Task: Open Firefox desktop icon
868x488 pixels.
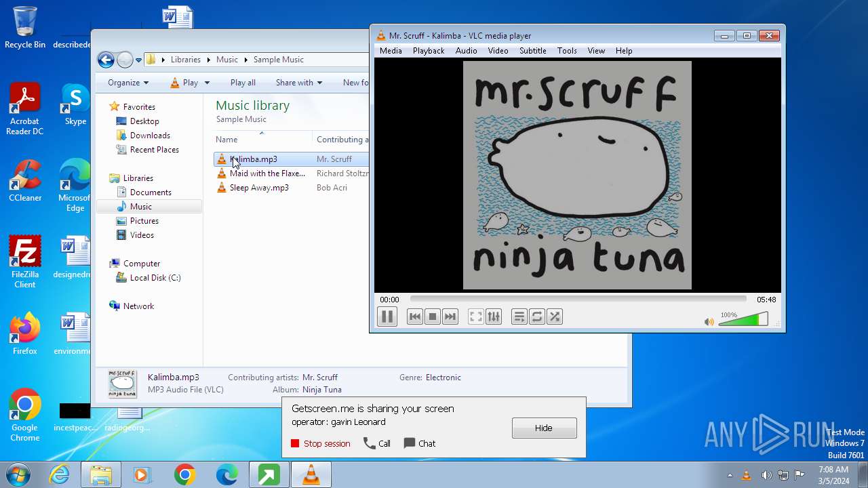Action: tap(25, 334)
